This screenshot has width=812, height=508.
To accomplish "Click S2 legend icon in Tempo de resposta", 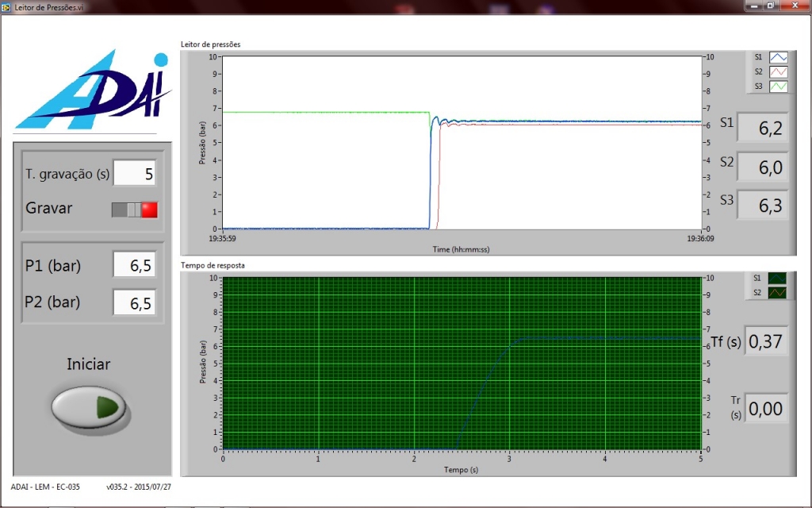I will (777, 292).
